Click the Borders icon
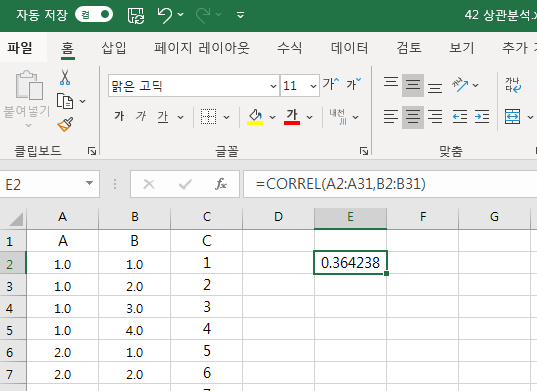 208,117
